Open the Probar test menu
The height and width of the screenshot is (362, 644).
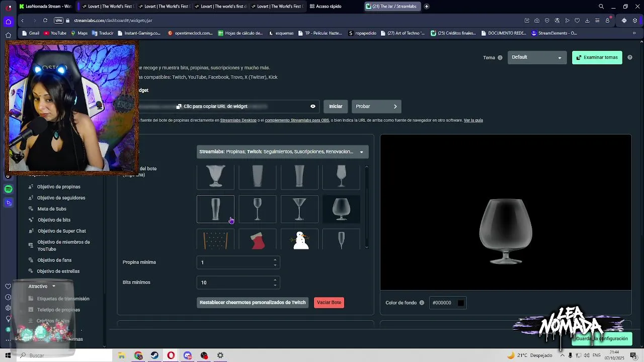tap(376, 106)
